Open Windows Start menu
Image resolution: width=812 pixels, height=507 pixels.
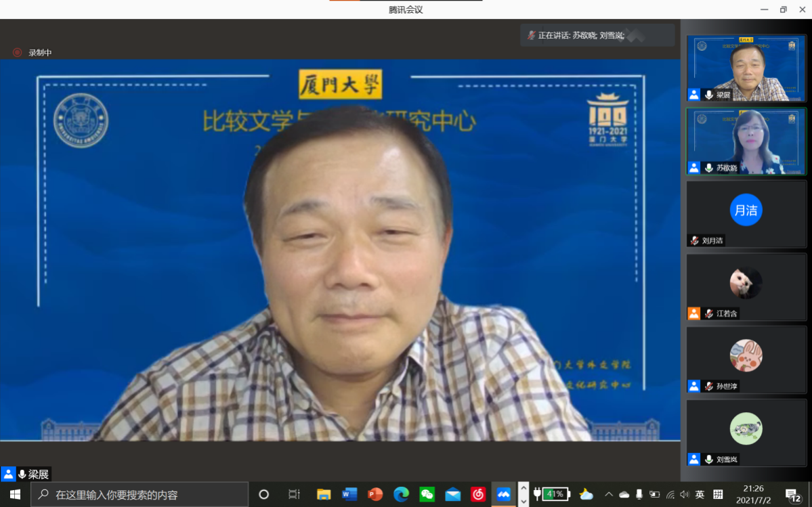coord(15,494)
